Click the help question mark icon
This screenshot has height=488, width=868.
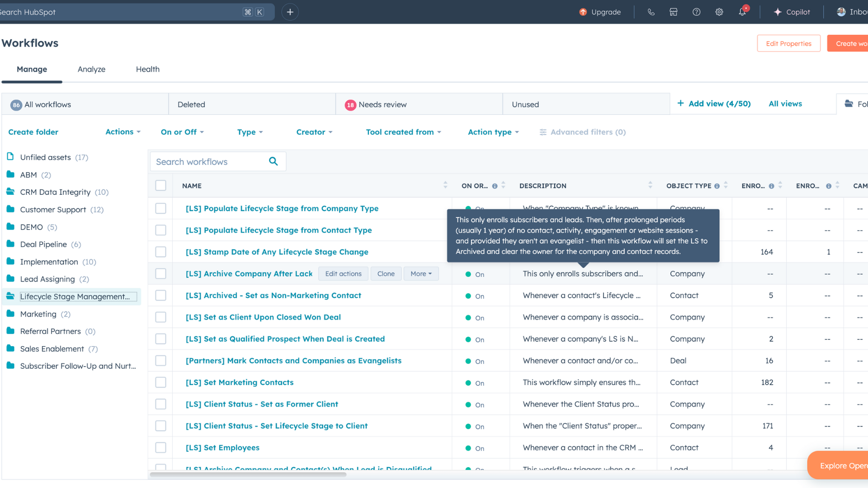click(x=696, y=12)
